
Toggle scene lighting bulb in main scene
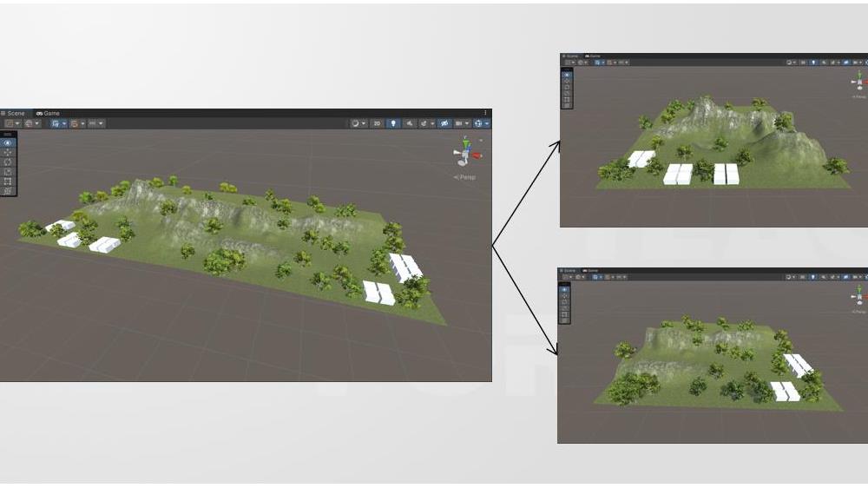click(393, 123)
